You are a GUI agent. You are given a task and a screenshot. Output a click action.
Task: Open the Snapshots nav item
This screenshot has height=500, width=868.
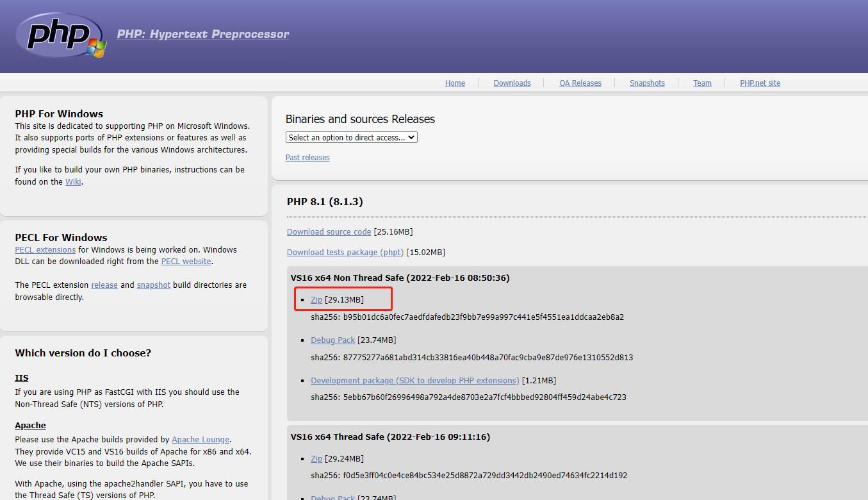pos(647,83)
